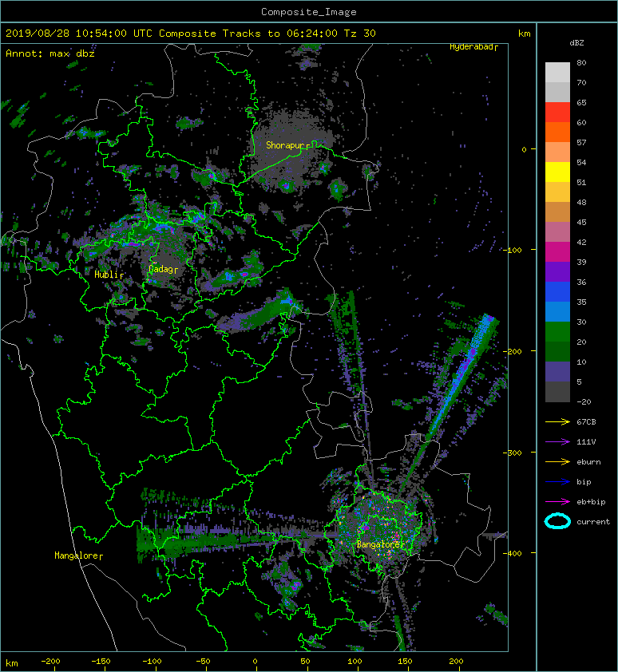Viewport: 618px width, 672px height.
Task: Click the -400 mark on right axis
Action: tap(513, 553)
